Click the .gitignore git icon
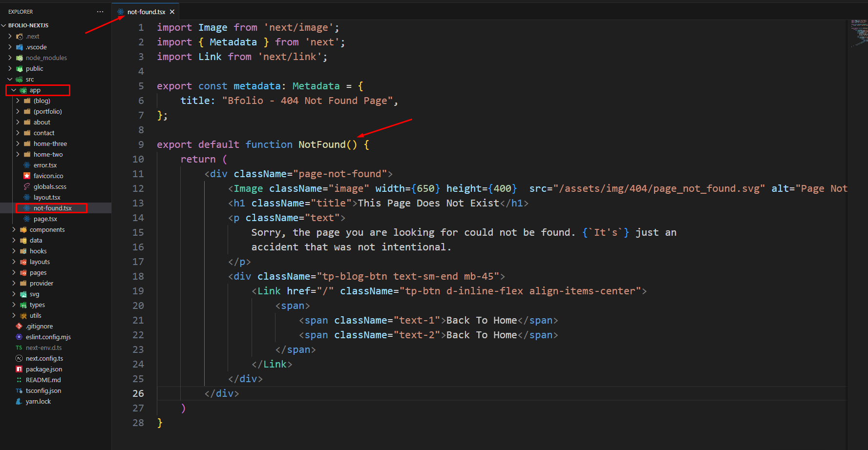The height and width of the screenshot is (450, 868). pyautogui.click(x=19, y=326)
